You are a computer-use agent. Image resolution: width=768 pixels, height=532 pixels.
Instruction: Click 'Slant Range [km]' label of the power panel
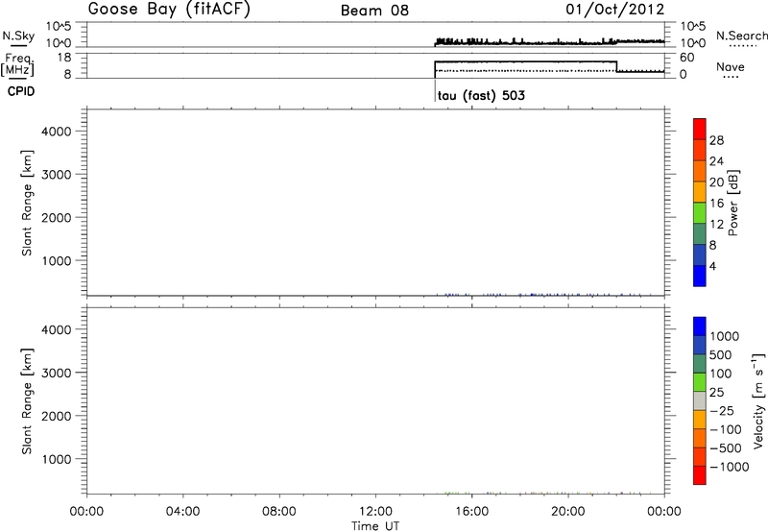[27, 203]
